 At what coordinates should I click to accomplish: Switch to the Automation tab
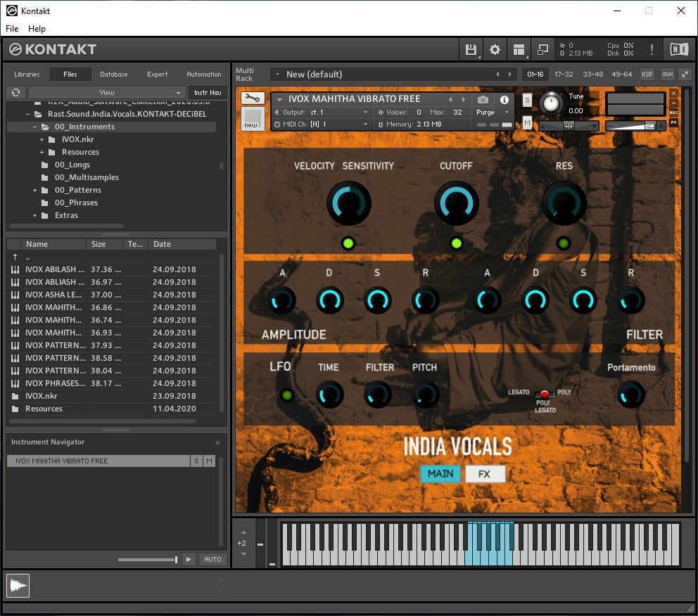(x=203, y=75)
